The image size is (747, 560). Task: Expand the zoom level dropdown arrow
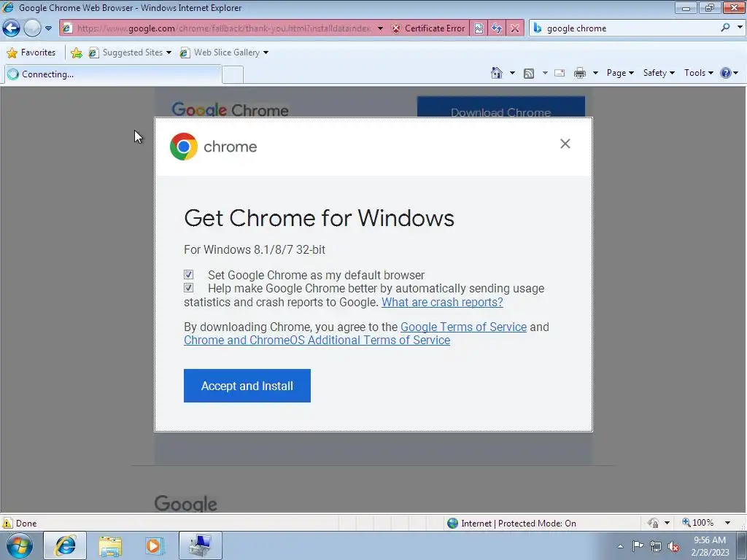coord(727,523)
